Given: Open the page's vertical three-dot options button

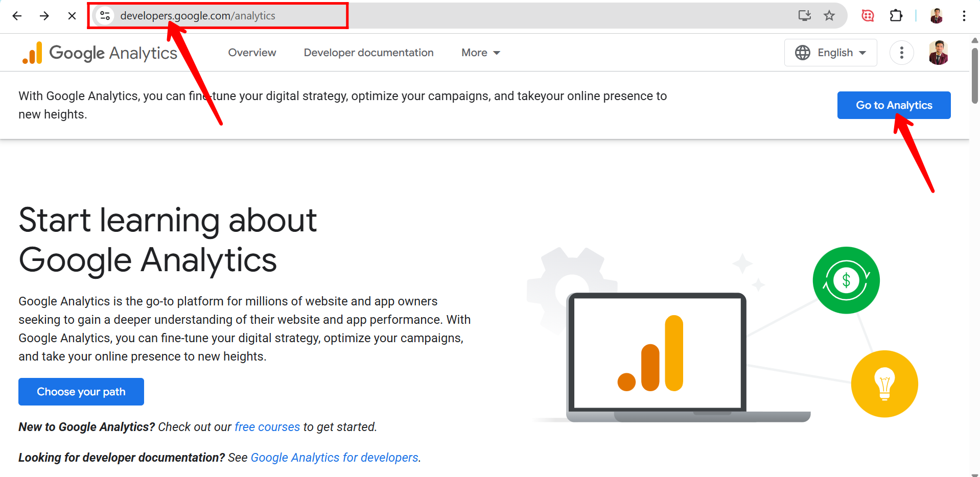Looking at the screenshot, I should [x=902, y=53].
